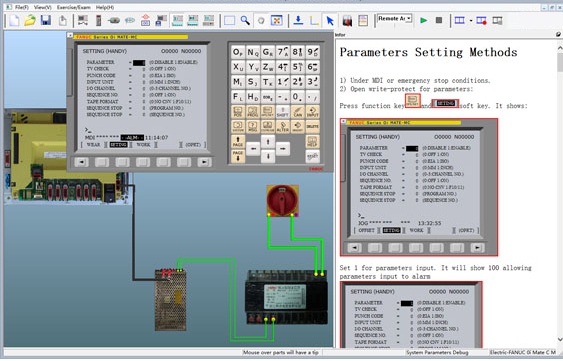Select the WEAR tab on CNC screen
Screen dimensions: 563x361
[x=93, y=145]
